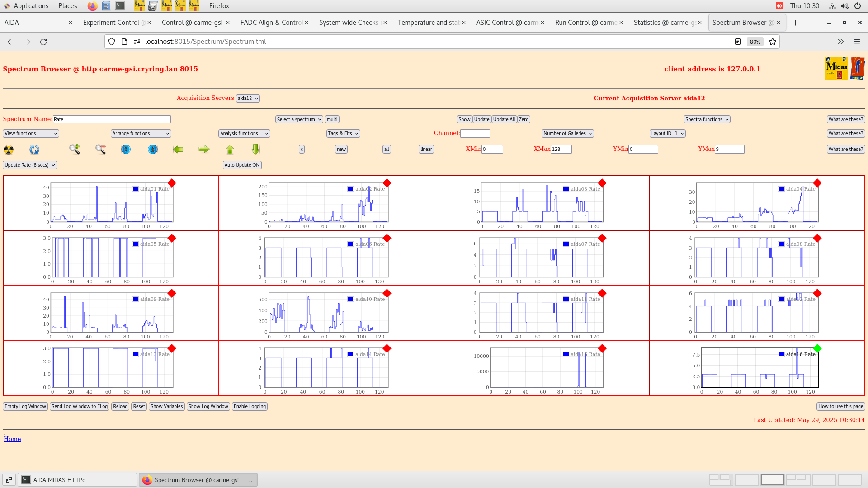Click the green up arrow icon

(230, 149)
